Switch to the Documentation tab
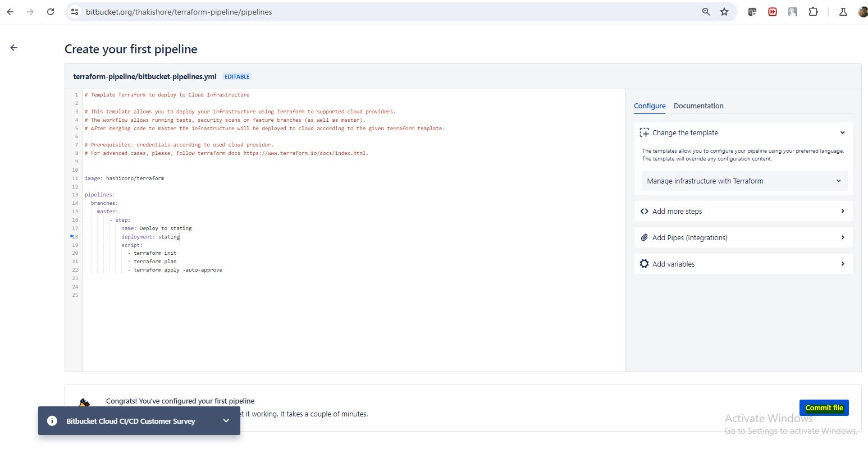868x449 pixels. click(x=698, y=106)
